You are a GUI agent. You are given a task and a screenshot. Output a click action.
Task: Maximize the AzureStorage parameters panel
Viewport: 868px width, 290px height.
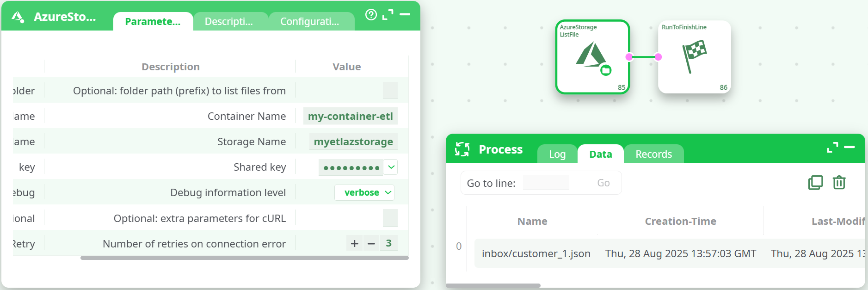point(388,15)
